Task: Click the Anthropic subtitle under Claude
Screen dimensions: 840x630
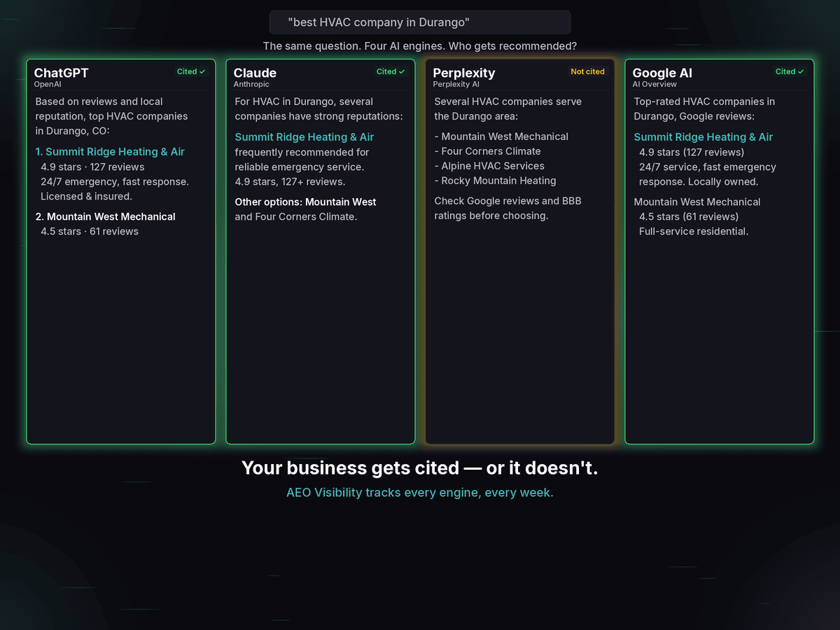Action: pyautogui.click(x=251, y=84)
